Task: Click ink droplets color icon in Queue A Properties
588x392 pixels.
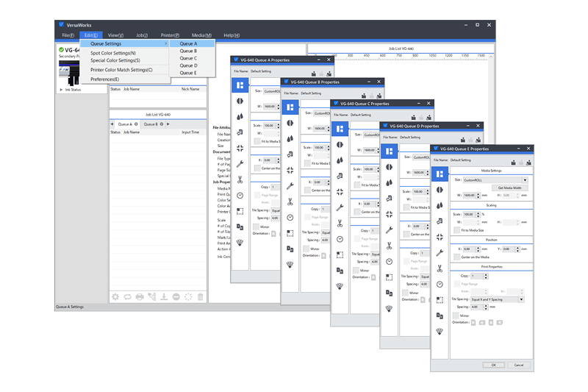Action: 240,117
